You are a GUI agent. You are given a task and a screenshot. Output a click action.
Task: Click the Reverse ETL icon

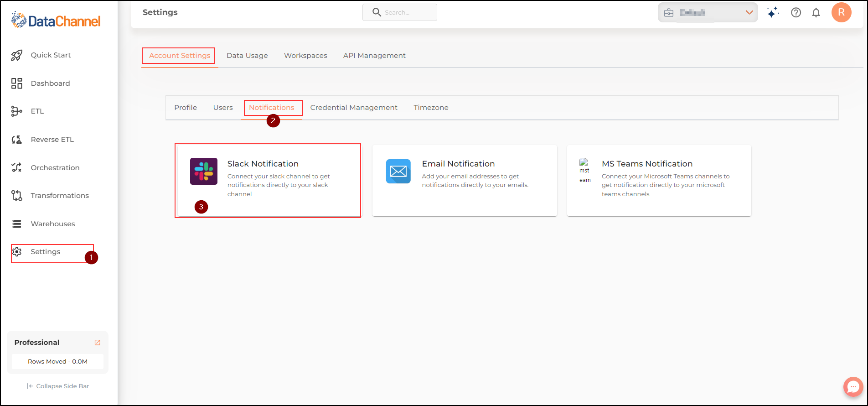pyautogui.click(x=17, y=140)
